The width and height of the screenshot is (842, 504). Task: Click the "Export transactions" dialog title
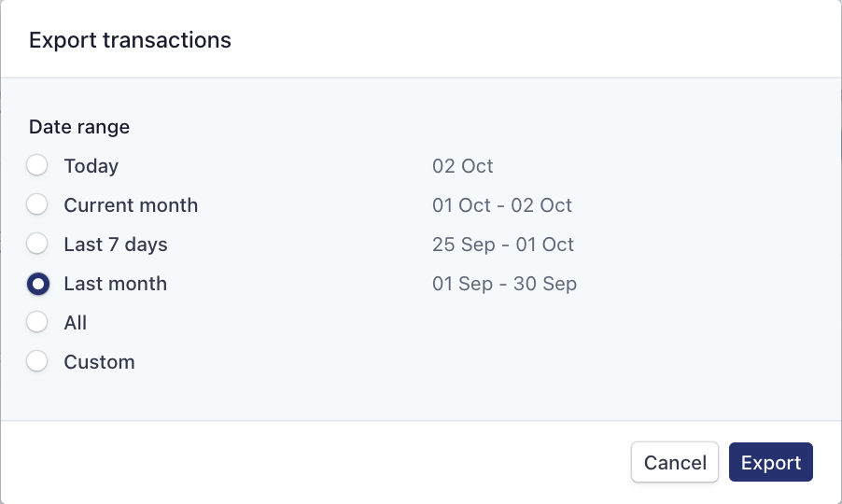[x=130, y=40]
